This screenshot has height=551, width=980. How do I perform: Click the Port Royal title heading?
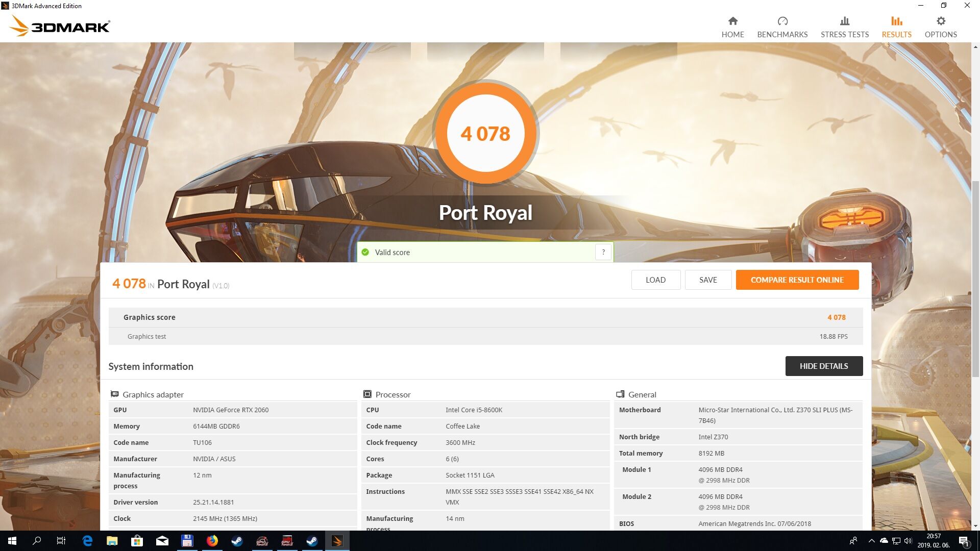tap(485, 212)
